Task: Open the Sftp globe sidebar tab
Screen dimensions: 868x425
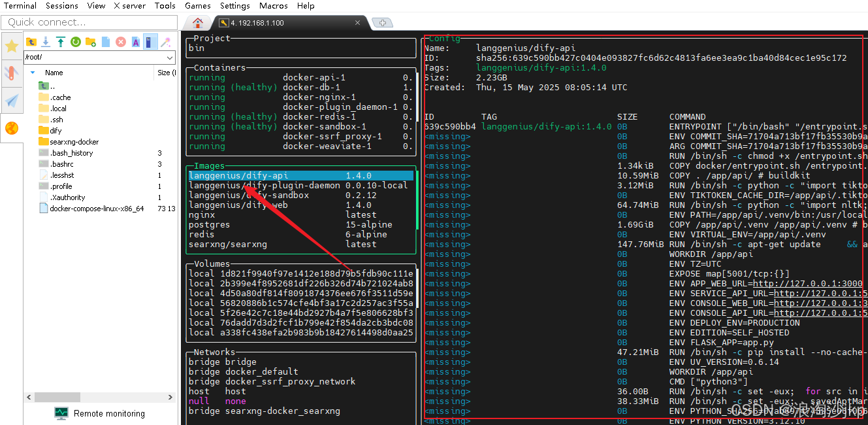Action: pos(11,128)
